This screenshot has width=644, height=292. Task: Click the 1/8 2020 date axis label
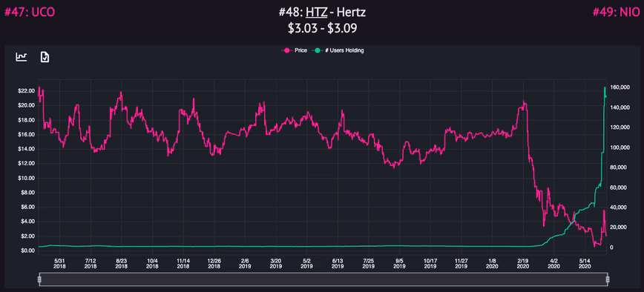pyautogui.click(x=492, y=263)
